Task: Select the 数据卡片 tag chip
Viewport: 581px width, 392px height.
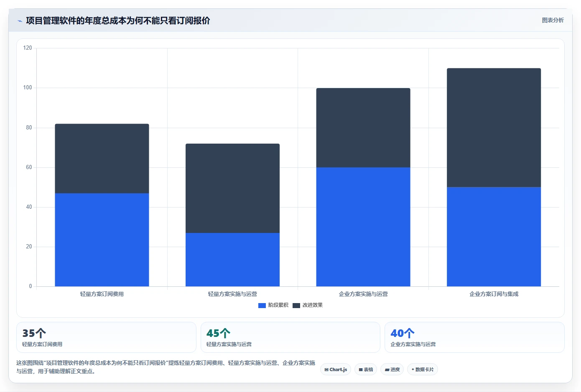Action: (x=423, y=369)
